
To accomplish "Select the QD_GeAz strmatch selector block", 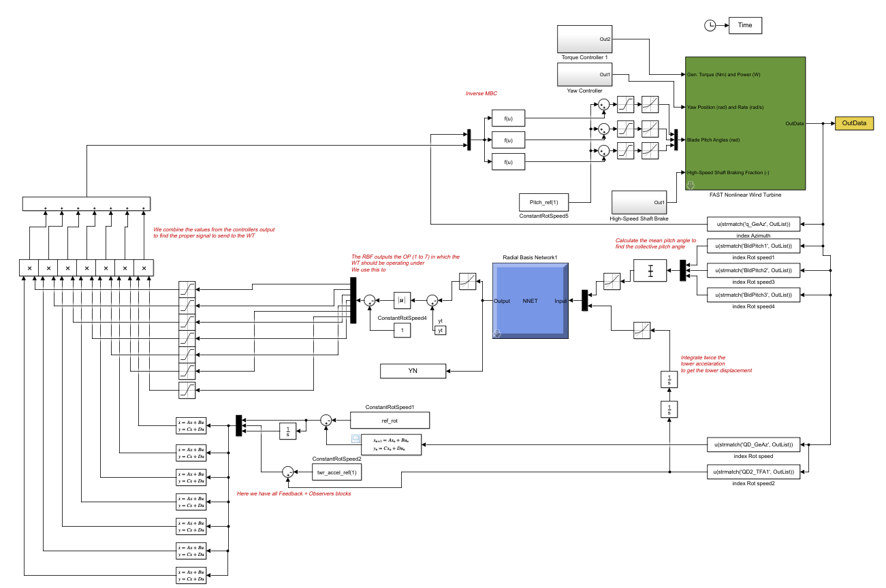I will [x=755, y=444].
